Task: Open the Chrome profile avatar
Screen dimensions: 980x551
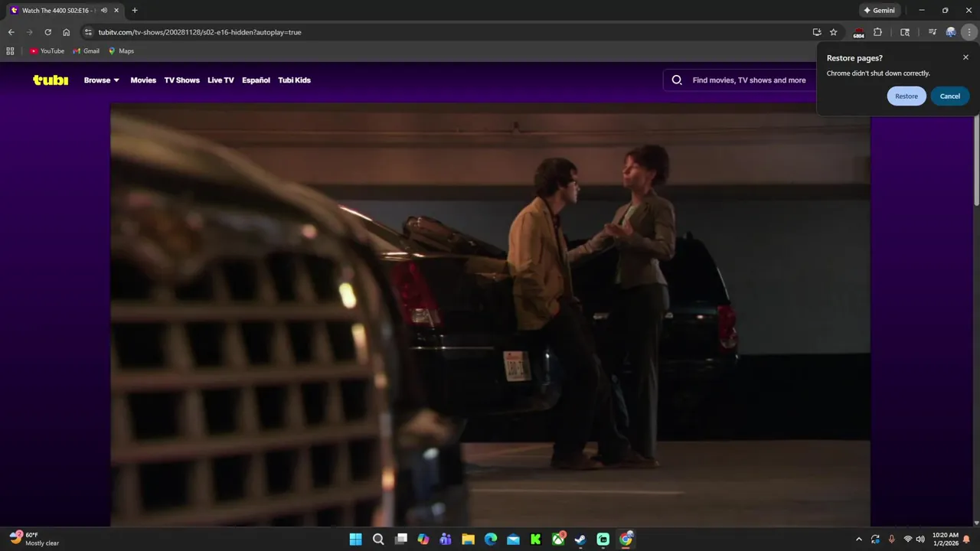Action: pos(951,32)
